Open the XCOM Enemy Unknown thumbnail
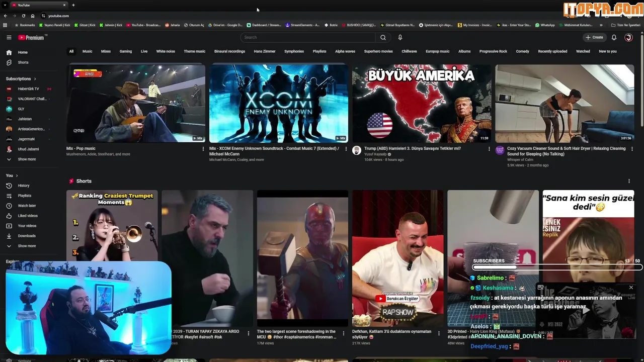The image size is (644, 362). pos(278,104)
